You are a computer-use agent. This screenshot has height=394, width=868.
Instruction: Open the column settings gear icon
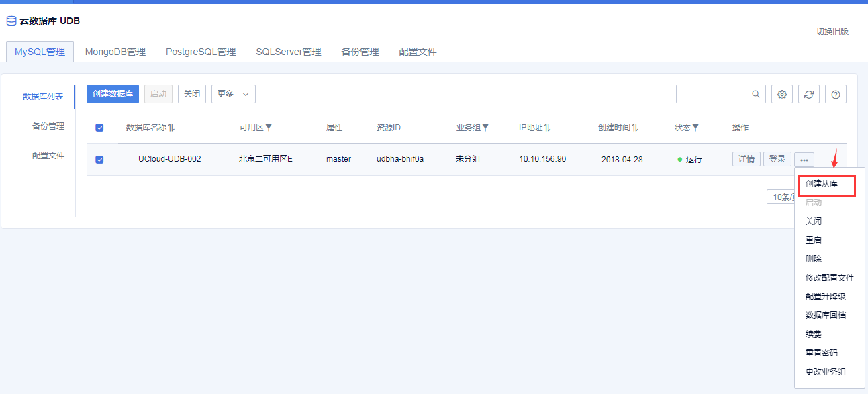tap(781, 94)
